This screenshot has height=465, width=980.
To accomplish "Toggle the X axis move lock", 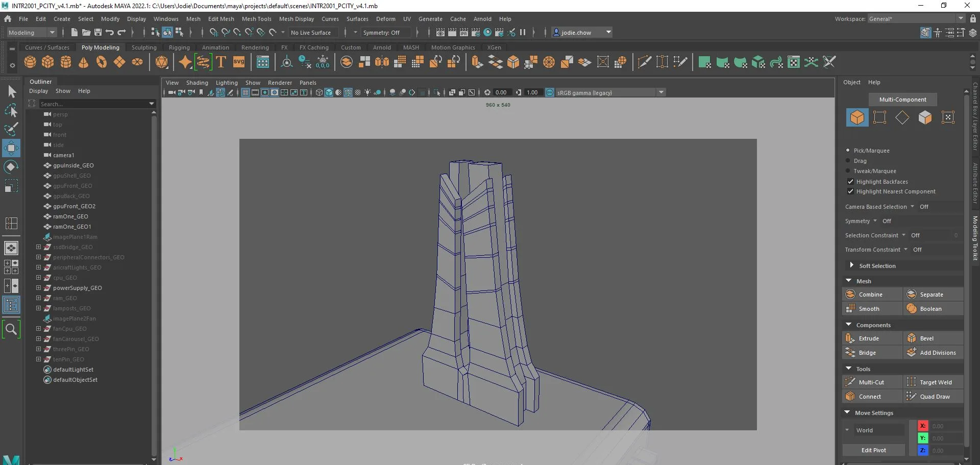I will tap(923, 426).
